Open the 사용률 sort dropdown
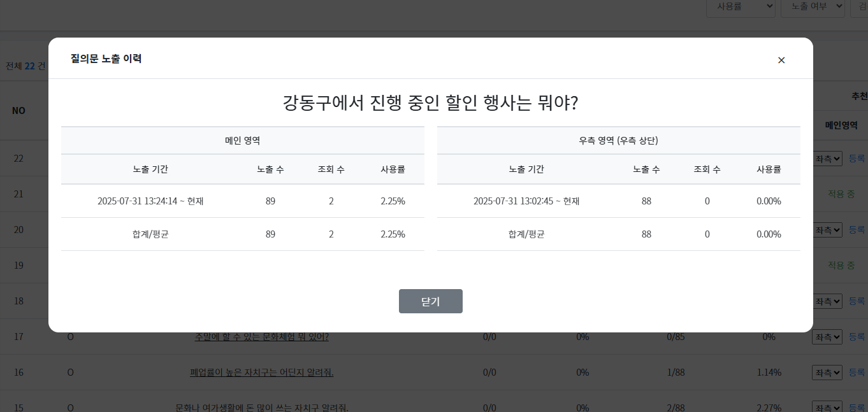Screen dimensions: 868x412 click(740, 6)
